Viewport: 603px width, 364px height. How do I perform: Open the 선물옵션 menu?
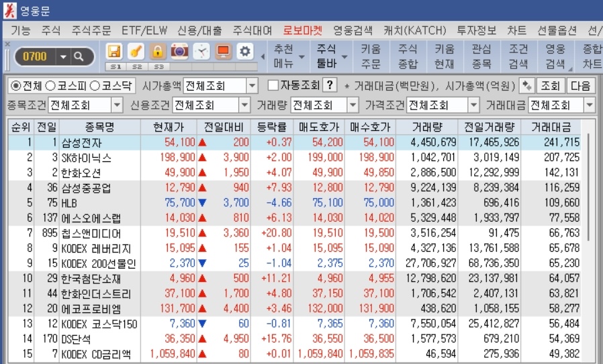click(x=557, y=30)
